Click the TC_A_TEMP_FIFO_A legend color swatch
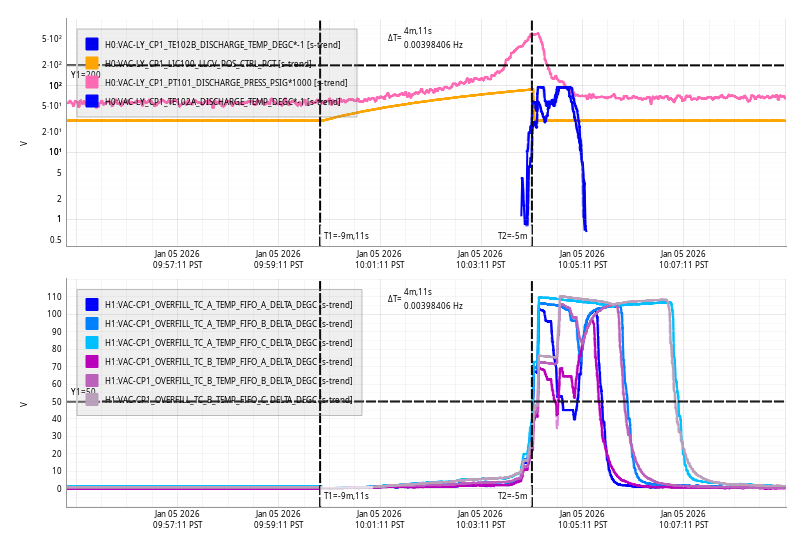 point(92,304)
